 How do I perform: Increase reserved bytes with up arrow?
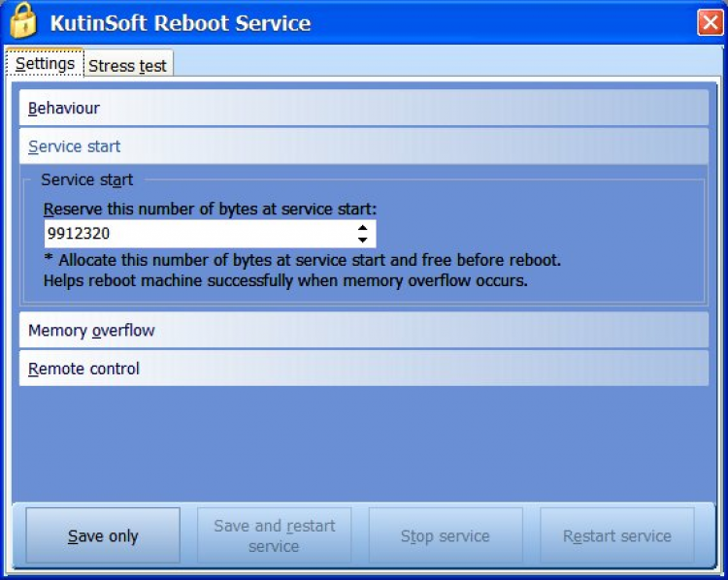(x=363, y=227)
